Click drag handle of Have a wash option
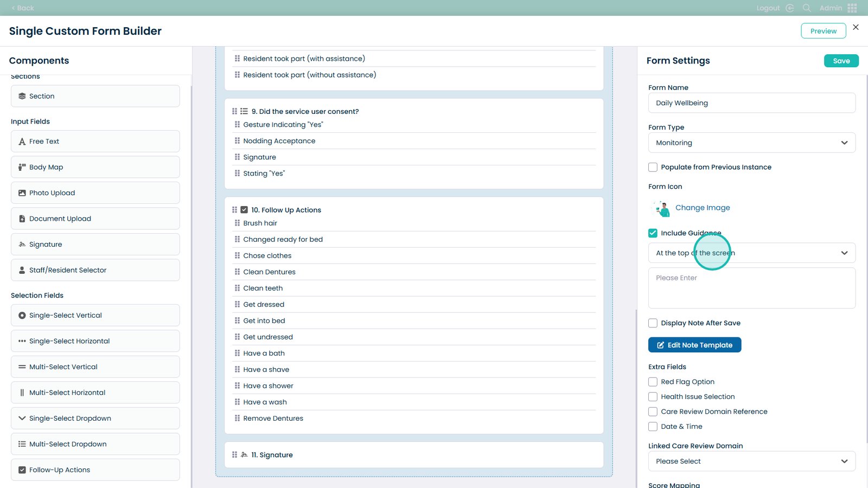The height and width of the screenshot is (488, 868). (237, 402)
